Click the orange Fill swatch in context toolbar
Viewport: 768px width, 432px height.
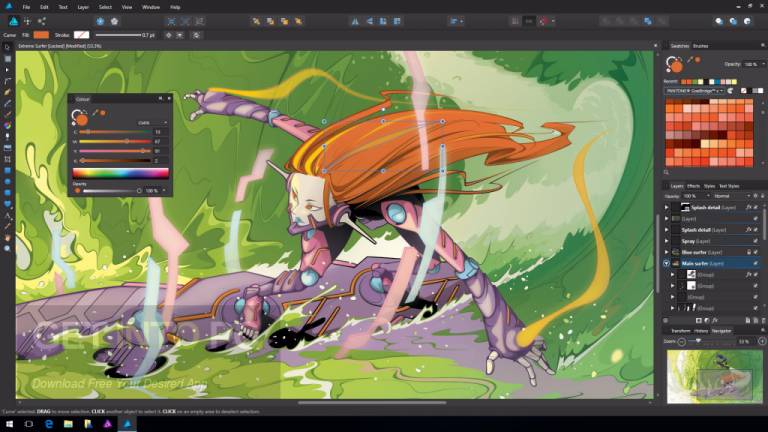(x=41, y=34)
